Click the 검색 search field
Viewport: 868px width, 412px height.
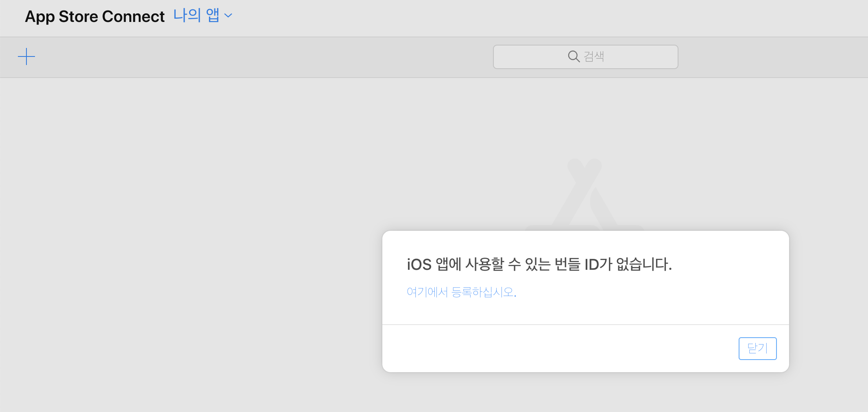point(585,57)
